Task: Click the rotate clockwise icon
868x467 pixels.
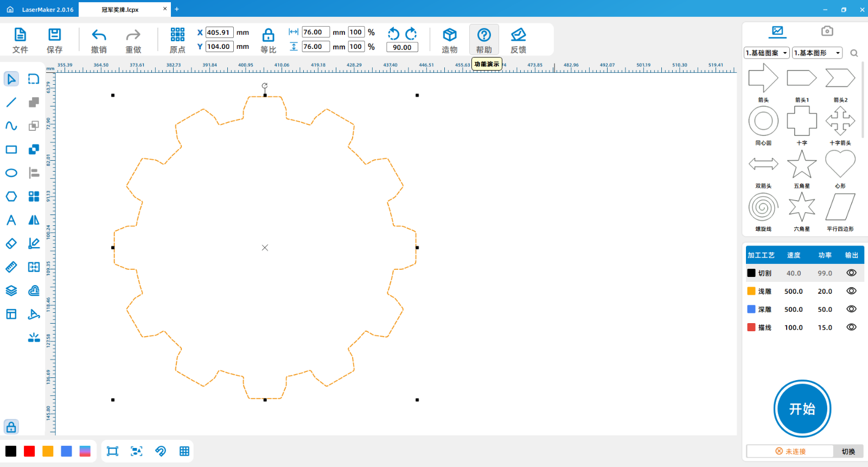Action: pyautogui.click(x=411, y=34)
